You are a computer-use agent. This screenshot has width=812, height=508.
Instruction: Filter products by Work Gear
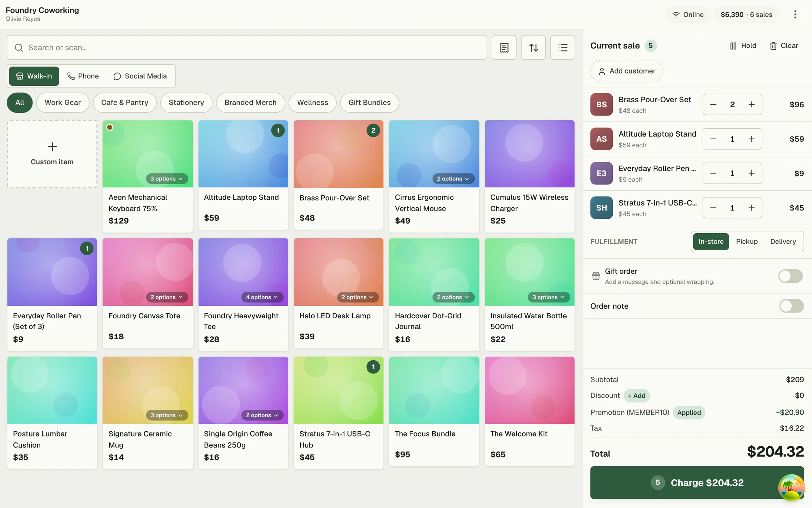point(63,103)
